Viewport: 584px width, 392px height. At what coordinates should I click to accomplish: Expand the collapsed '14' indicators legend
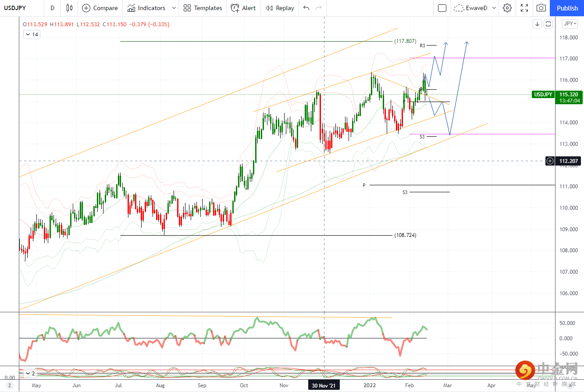tap(31, 34)
